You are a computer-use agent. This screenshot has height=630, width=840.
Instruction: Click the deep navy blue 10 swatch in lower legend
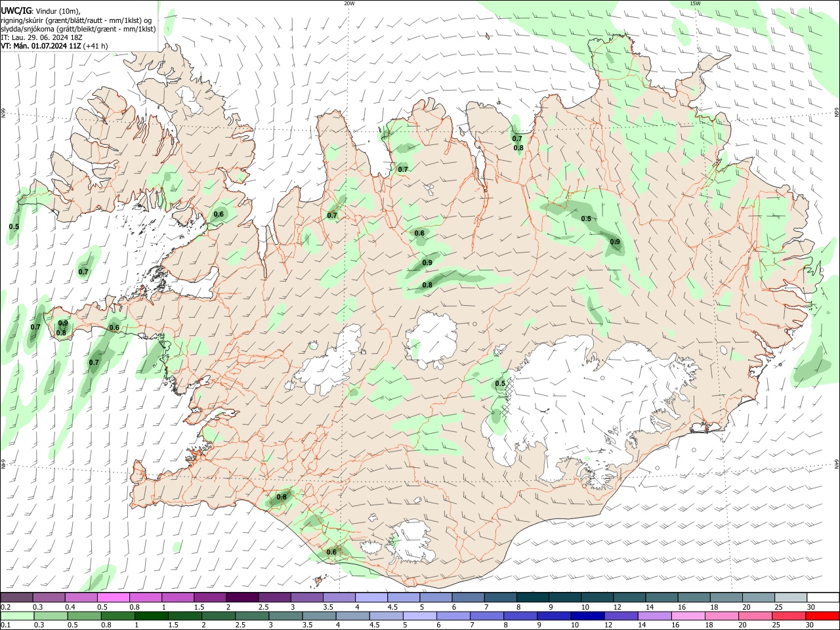(587, 616)
